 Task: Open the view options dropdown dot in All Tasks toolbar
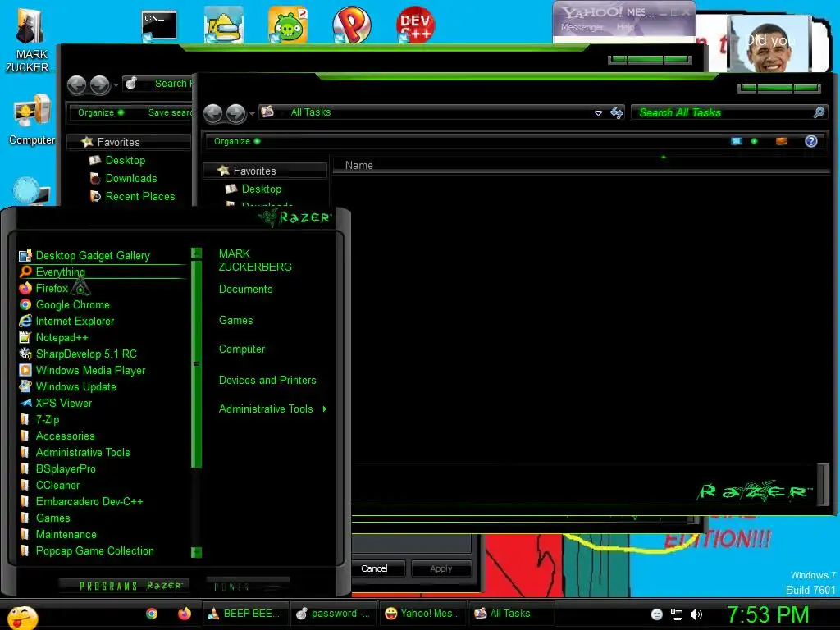pos(755,141)
